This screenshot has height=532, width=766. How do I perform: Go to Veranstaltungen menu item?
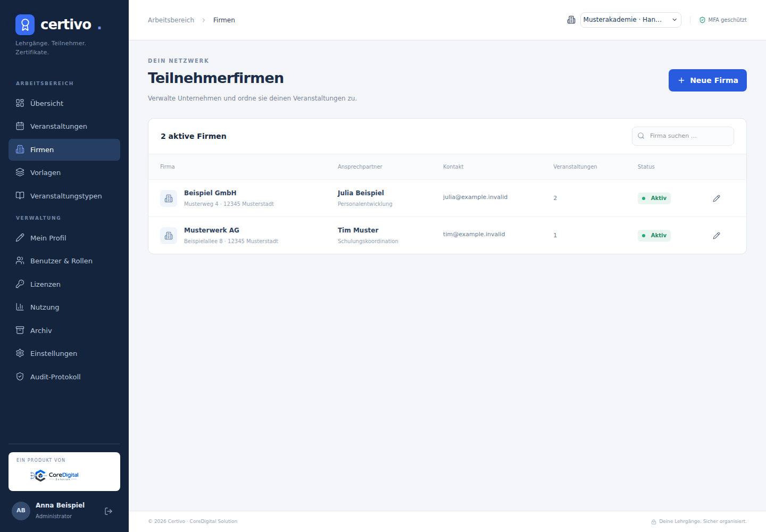click(x=64, y=126)
